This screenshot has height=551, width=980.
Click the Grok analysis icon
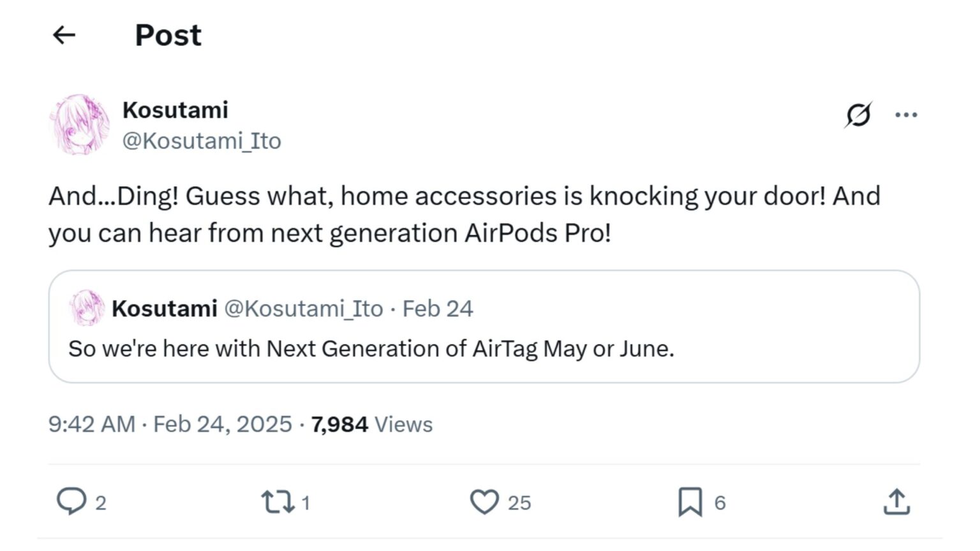click(858, 115)
